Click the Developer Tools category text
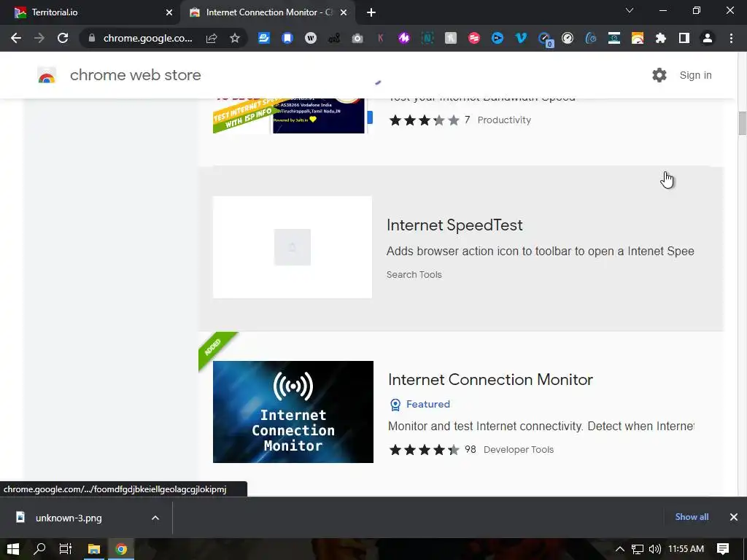This screenshot has width=747, height=560. click(519, 449)
